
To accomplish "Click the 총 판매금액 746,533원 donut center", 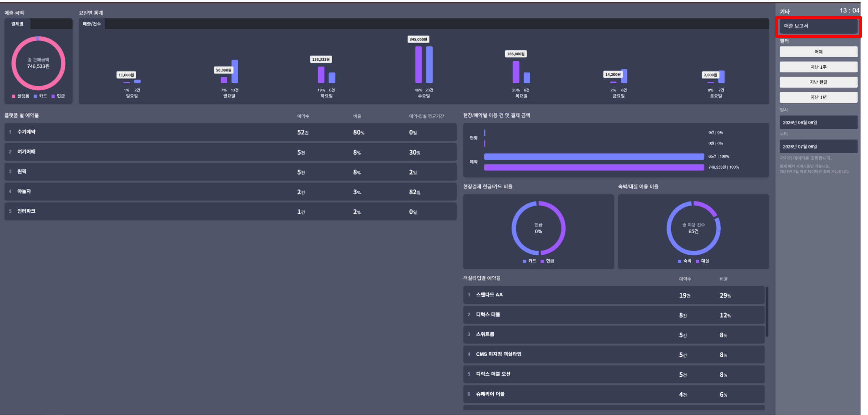I will click(x=38, y=63).
